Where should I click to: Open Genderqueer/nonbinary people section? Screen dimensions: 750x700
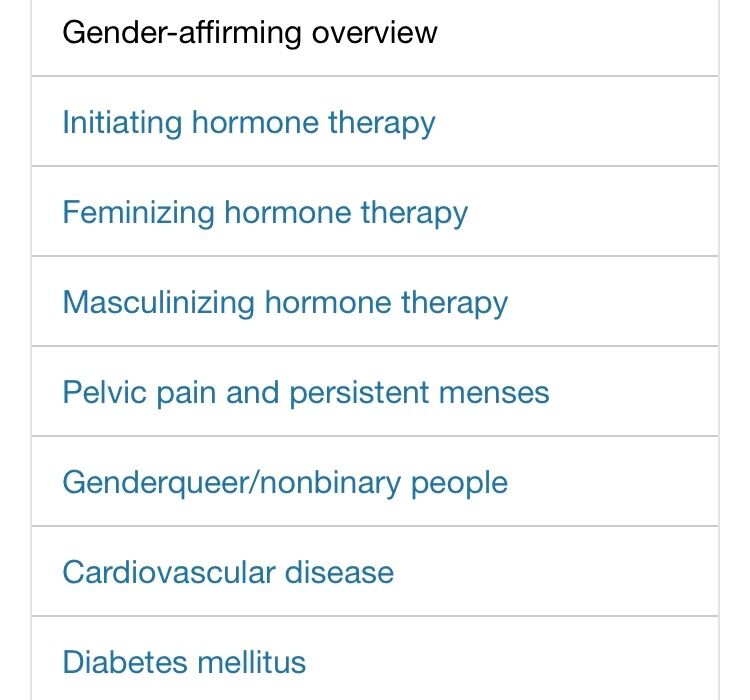pyautogui.click(x=285, y=483)
